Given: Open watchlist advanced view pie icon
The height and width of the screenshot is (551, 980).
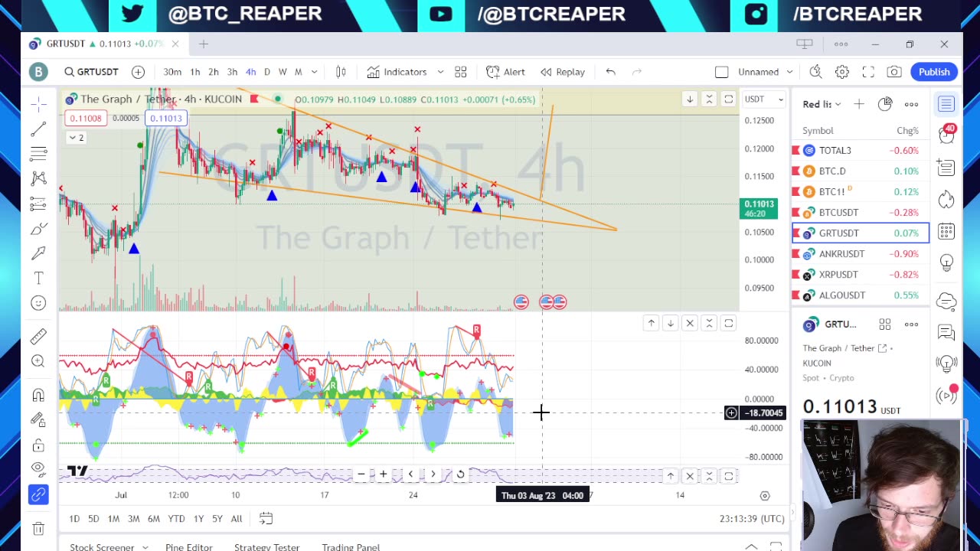Looking at the screenshot, I should point(885,104).
